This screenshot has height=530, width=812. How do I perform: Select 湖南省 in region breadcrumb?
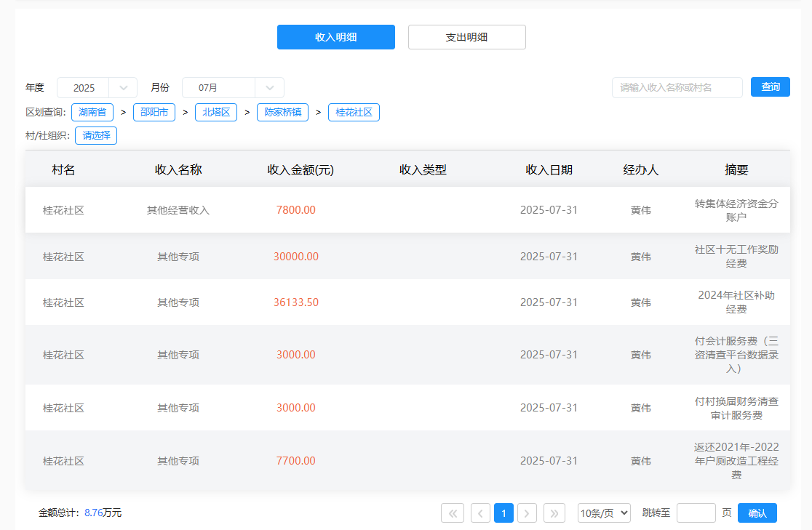click(x=92, y=113)
